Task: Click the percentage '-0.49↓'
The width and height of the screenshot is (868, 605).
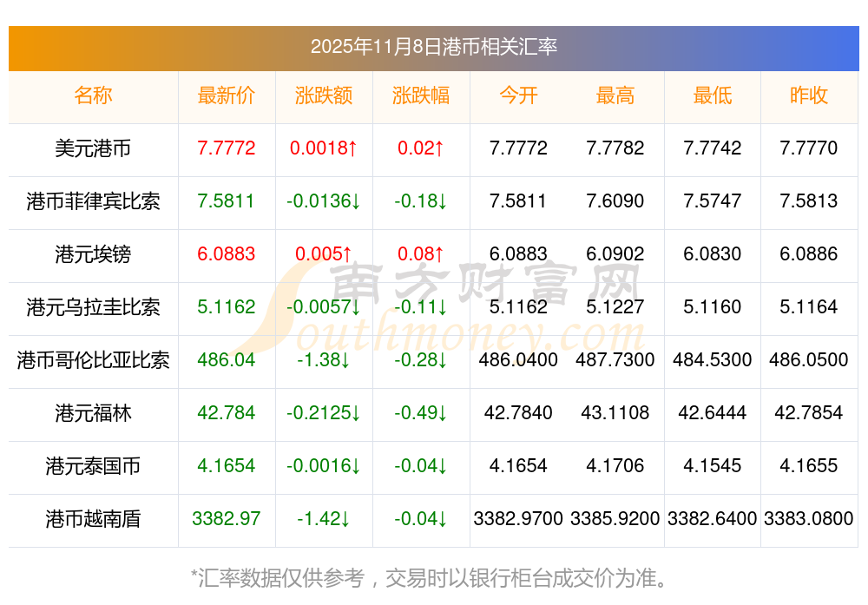Action: click(421, 413)
